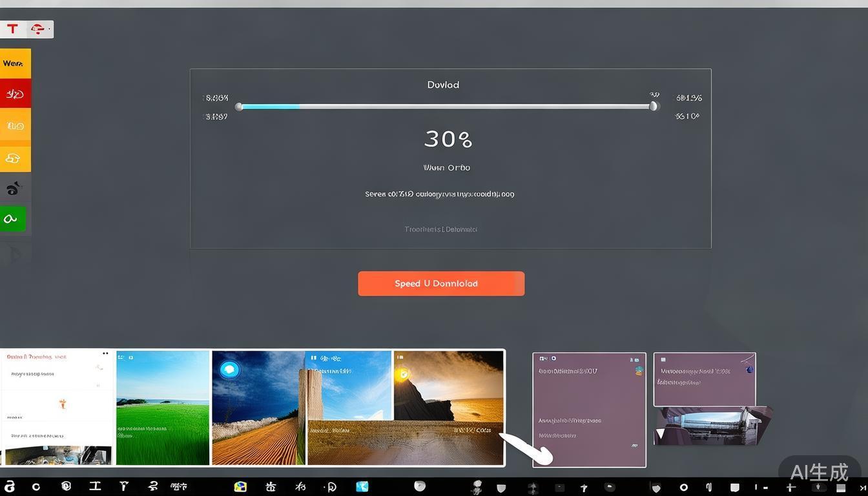Select the red sidebar tile
The height and width of the screenshot is (496, 868).
click(x=15, y=94)
